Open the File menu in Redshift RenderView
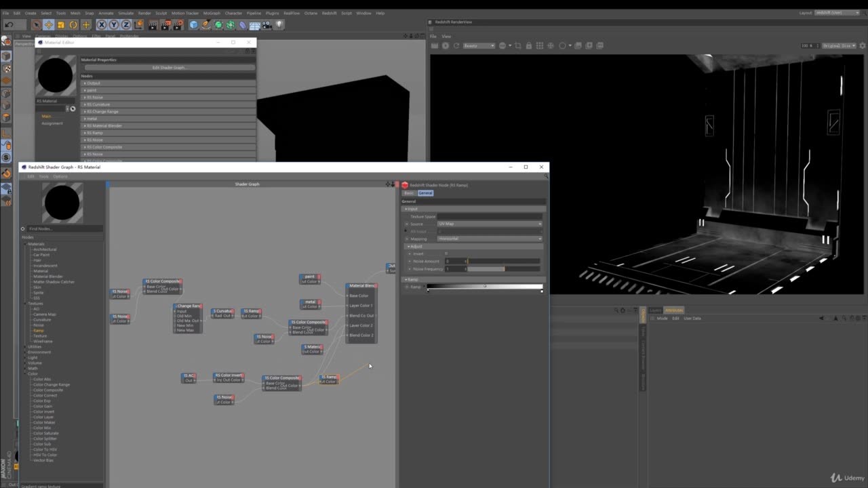Screen dimensions: 868x488 click(433, 37)
